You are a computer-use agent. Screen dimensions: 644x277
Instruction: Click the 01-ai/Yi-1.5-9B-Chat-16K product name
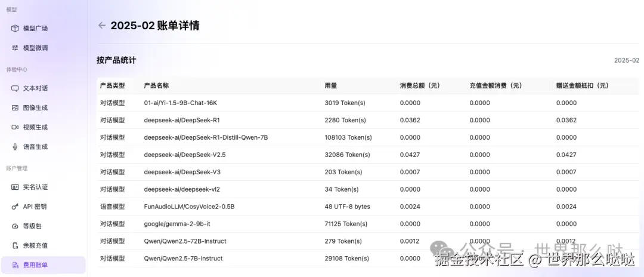click(x=180, y=103)
